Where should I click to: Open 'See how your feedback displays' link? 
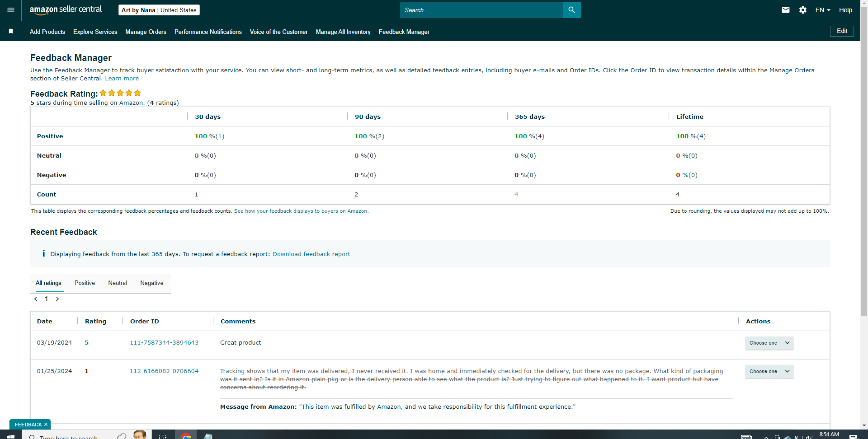point(301,211)
